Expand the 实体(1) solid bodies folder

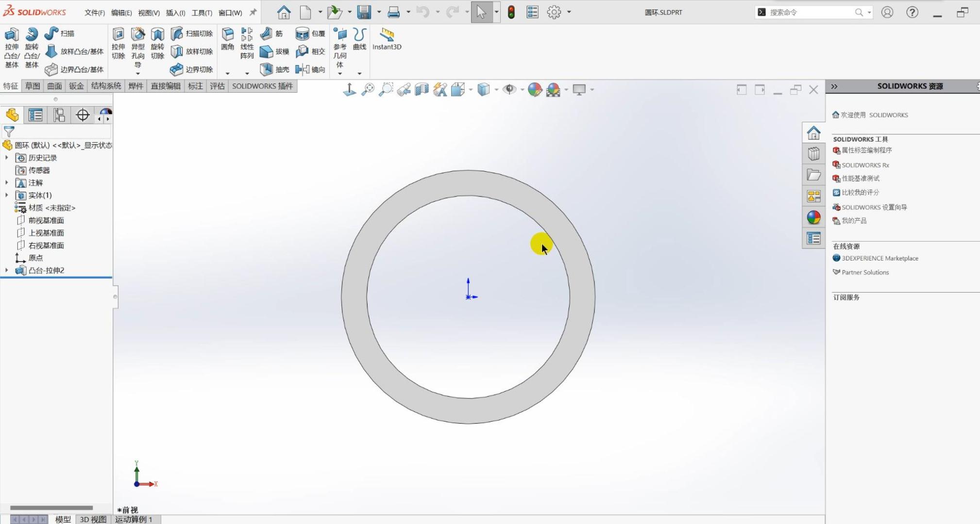click(x=7, y=195)
